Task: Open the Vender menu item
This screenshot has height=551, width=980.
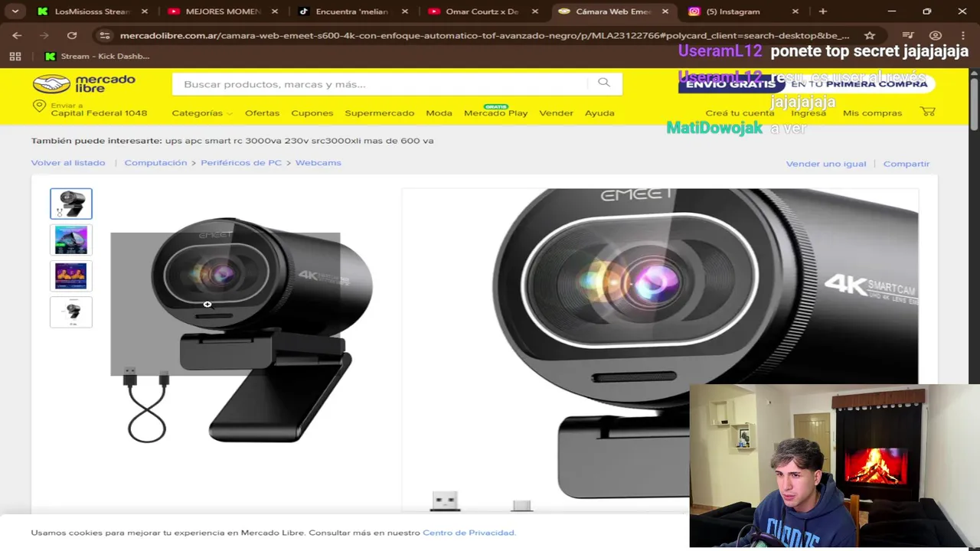Action: [556, 112]
